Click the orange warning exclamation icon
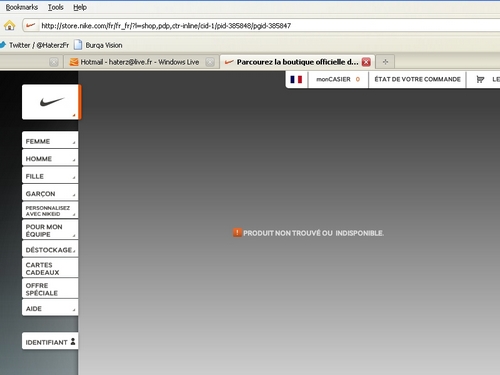 [x=237, y=232]
